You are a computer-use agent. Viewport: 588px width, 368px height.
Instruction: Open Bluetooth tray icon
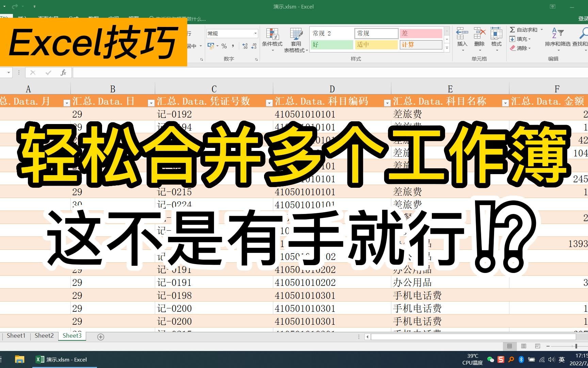[x=521, y=359]
